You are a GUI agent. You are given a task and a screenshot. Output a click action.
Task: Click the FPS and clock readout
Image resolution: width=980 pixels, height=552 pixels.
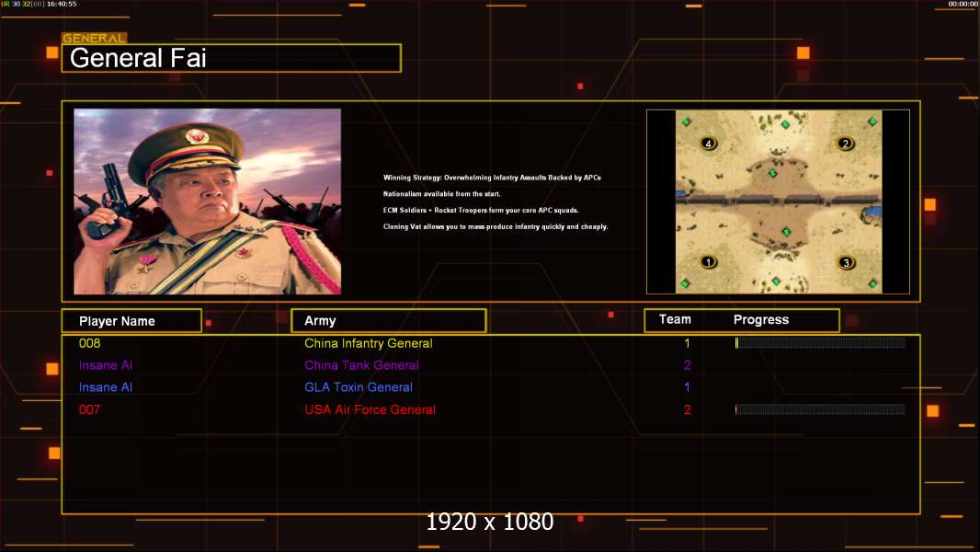point(39,4)
